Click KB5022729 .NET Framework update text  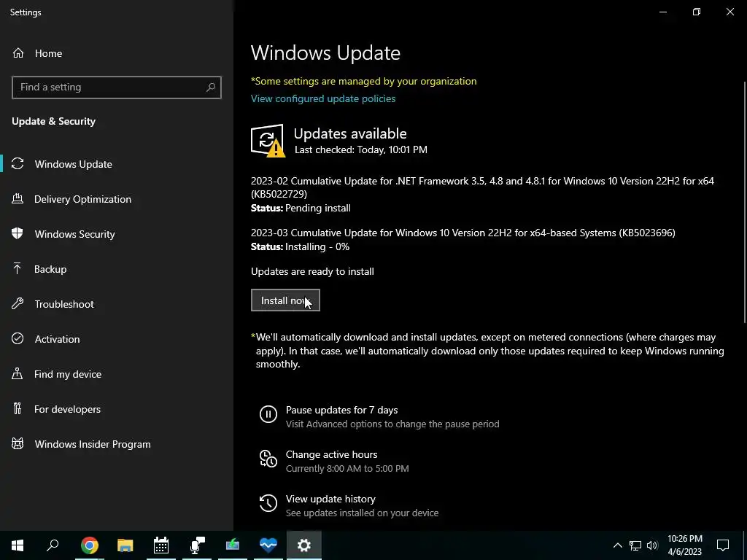483,187
